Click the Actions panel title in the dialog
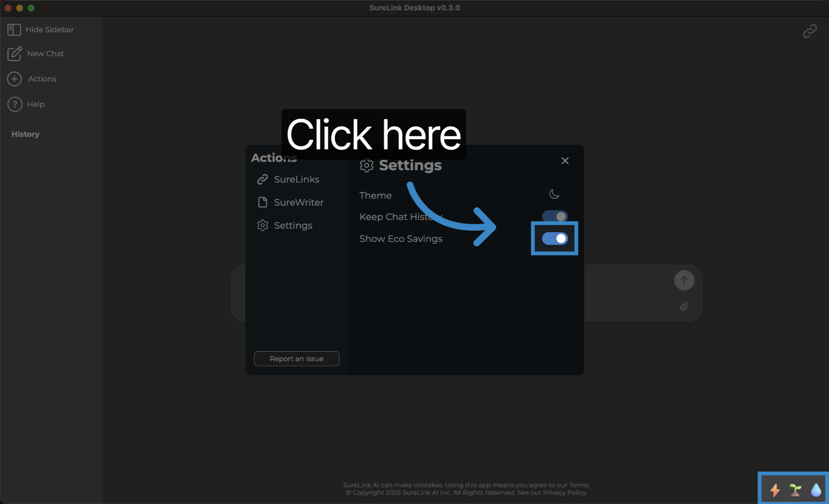Viewport: 829px width, 504px height. click(274, 158)
